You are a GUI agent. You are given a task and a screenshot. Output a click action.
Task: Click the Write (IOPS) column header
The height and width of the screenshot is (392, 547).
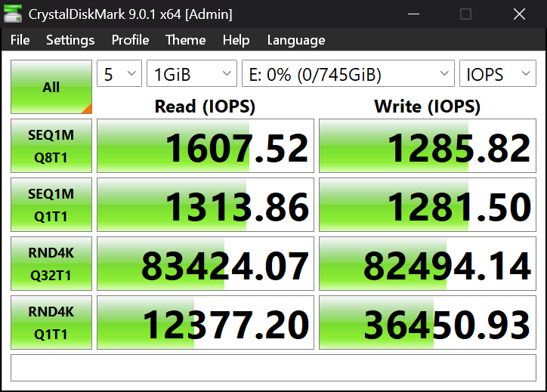pos(428,106)
